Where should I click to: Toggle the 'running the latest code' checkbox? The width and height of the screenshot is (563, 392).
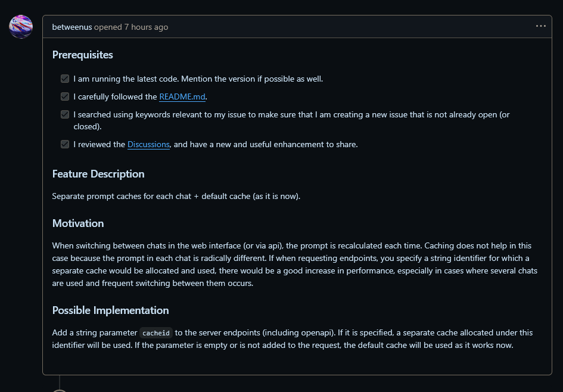[x=65, y=79]
